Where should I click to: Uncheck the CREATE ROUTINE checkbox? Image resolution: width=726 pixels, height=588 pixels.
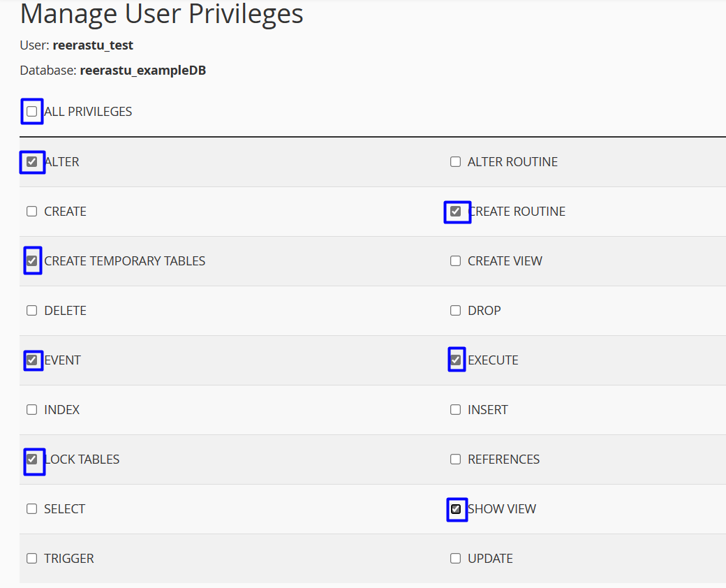[x=456, y=212]
